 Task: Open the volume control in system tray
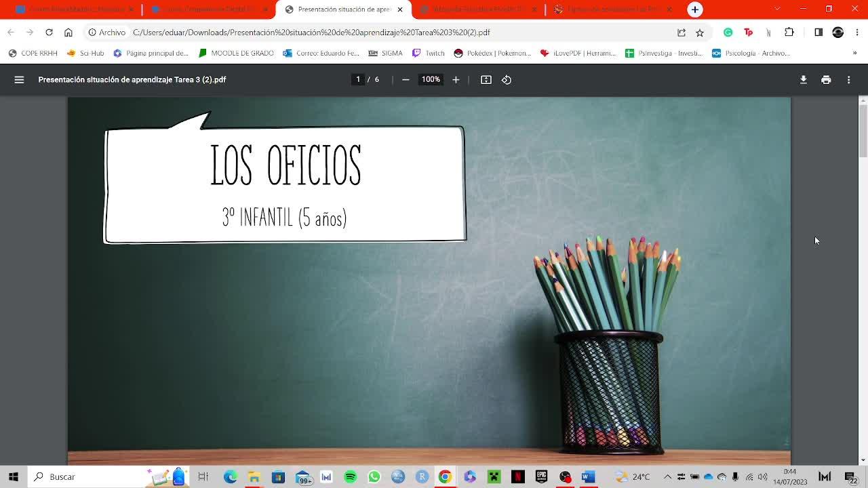[763, 477]
